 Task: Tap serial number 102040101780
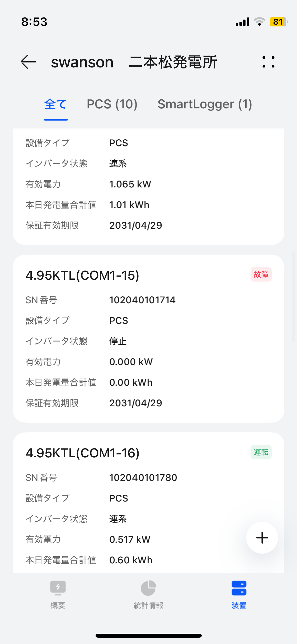(143, 478)
